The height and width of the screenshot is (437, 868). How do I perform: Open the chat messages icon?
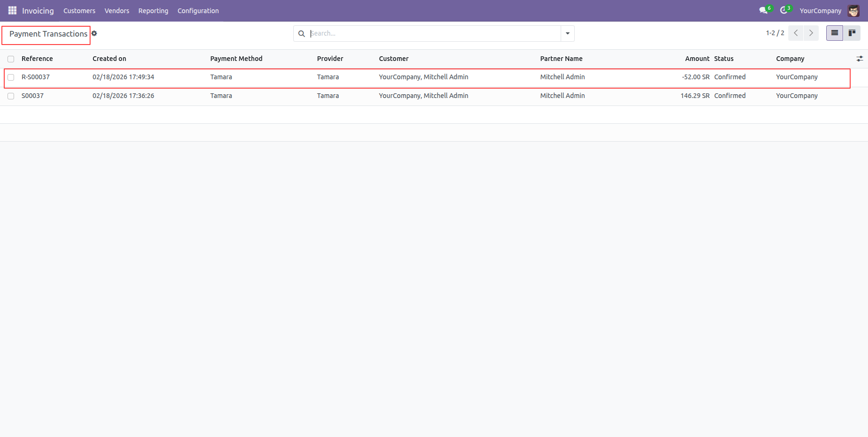tap(763, 10)
